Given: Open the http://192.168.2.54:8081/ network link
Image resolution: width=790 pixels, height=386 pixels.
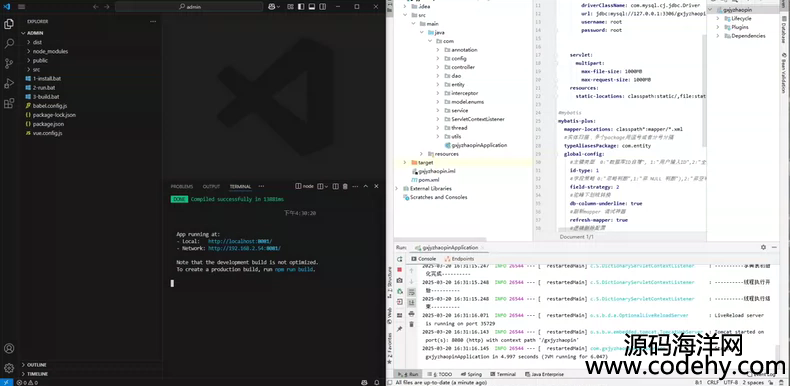Looking at the screenshot, I should click(244, 248).
